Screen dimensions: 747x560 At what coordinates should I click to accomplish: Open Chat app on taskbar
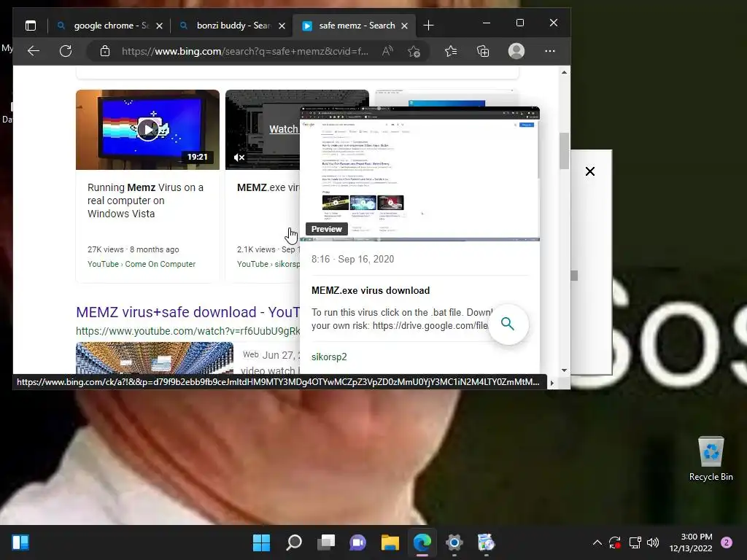point(357,542)
